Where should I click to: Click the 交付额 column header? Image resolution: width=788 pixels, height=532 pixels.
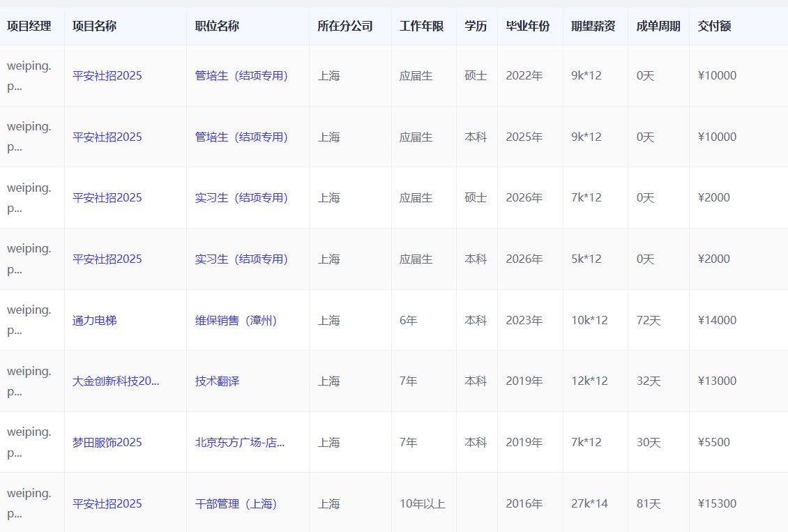point(714,26)
